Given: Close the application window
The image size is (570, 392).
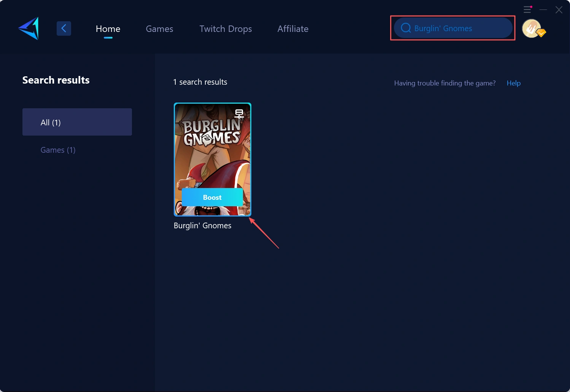Looking at the screenshot, I should [559, 10].
